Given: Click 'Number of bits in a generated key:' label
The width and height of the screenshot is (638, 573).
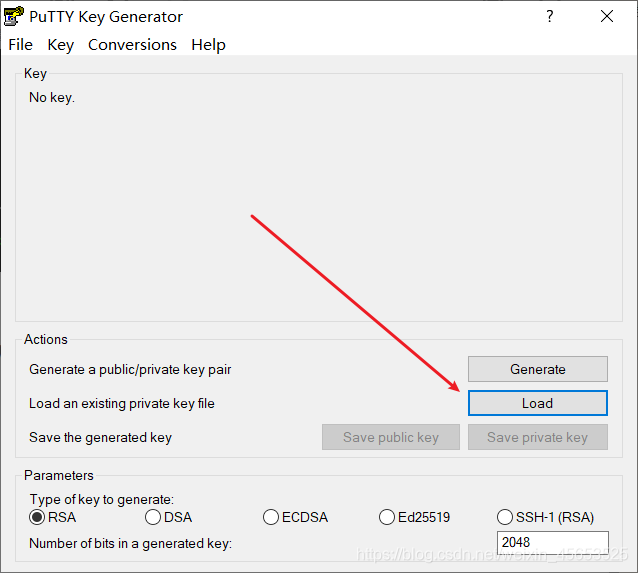Looking at the screenshot, I should point(131,543).
